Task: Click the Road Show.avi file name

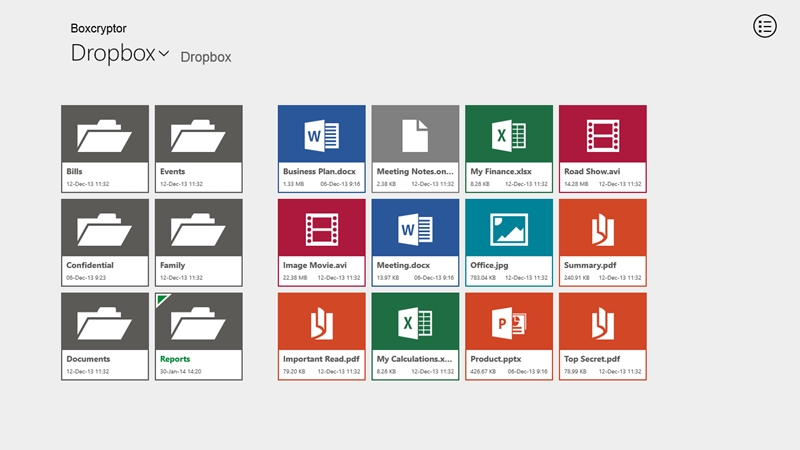Action: point(592,171)
